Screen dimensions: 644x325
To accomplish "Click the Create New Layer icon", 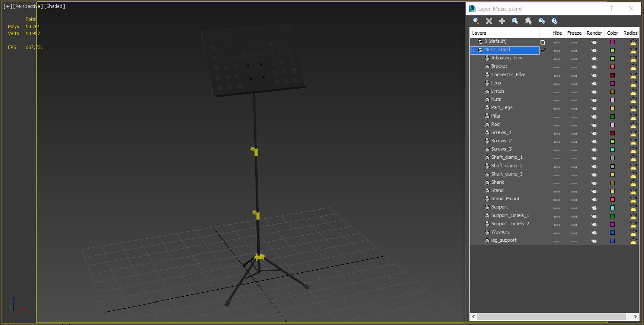I will (x=476, y=21).
